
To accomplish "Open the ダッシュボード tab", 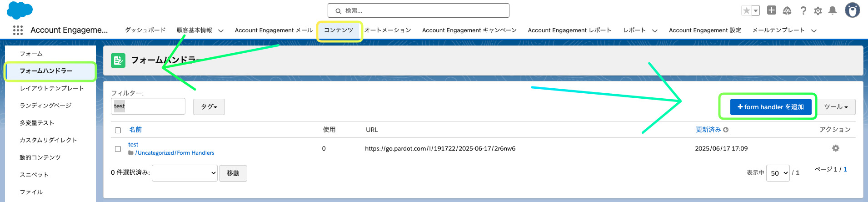I will point(145,30).
